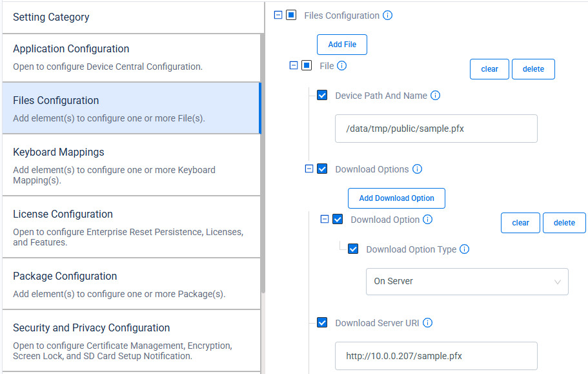Click Add Download Option button

click(396, 198)
